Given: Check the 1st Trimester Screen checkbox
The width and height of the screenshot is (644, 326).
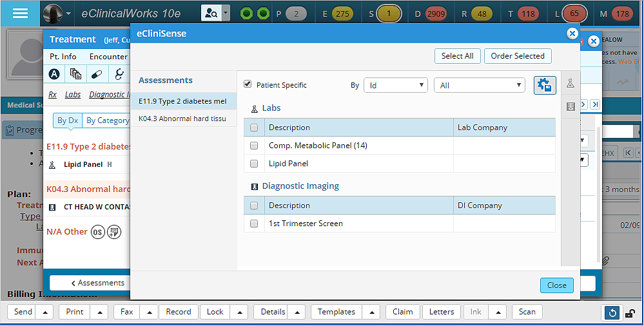Looking at the screenshot, I should click(x=254, y=224).
